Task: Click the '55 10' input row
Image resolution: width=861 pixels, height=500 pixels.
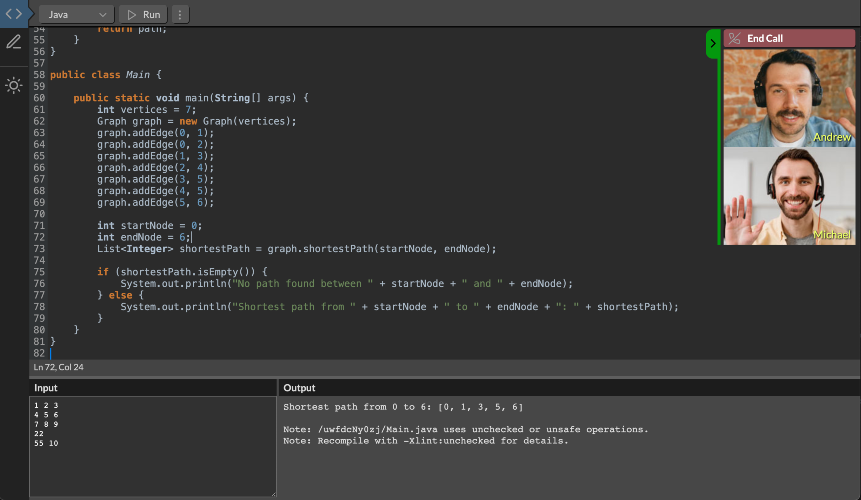Action: point(46,443)
